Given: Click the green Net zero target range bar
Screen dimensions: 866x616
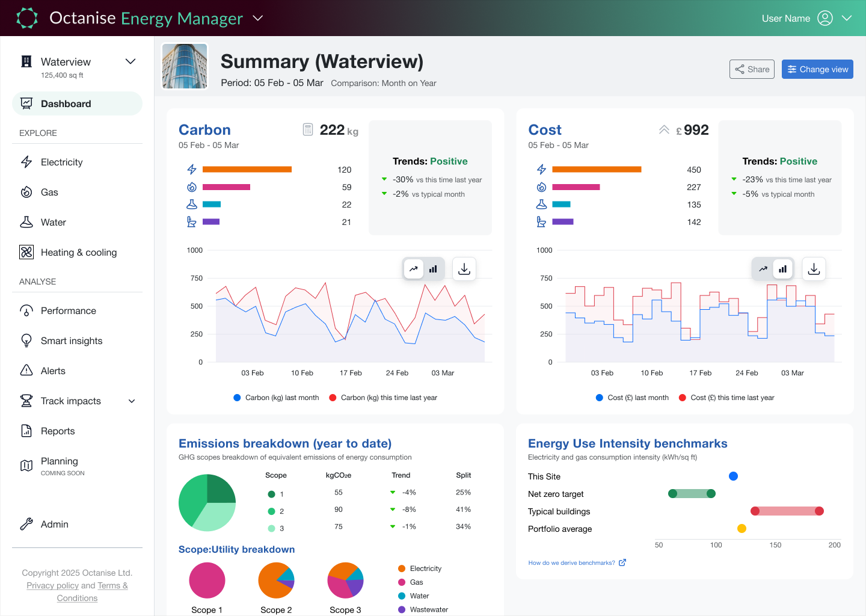Looking at the screenshot, I should (x=692, y=494).
